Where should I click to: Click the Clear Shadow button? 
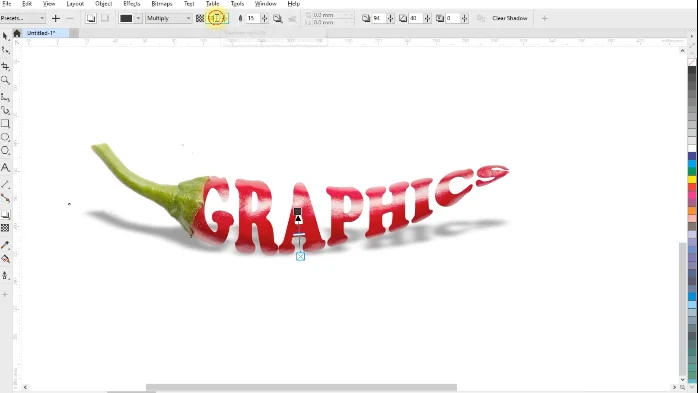tap(510, 18)
